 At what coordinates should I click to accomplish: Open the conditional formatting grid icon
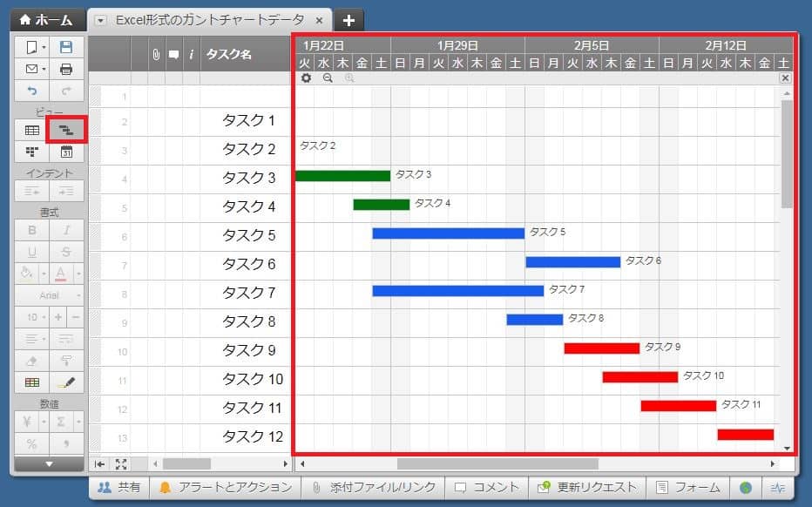click(x=32, y=382)
